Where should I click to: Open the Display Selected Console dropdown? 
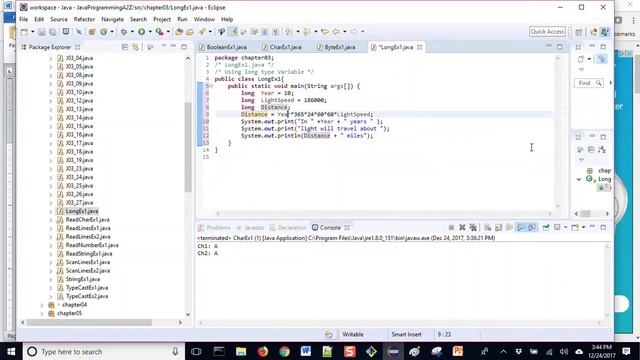[565, 227]
